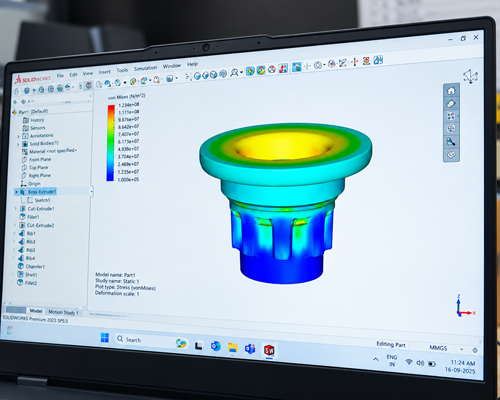Open the Insert menu

tap(104, 72)
